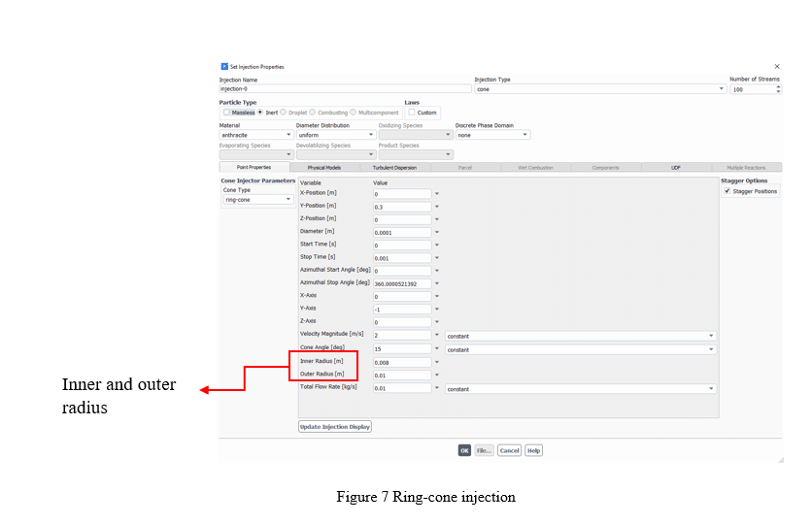Switch to the Physical Models tab

(x=324, y=167)
